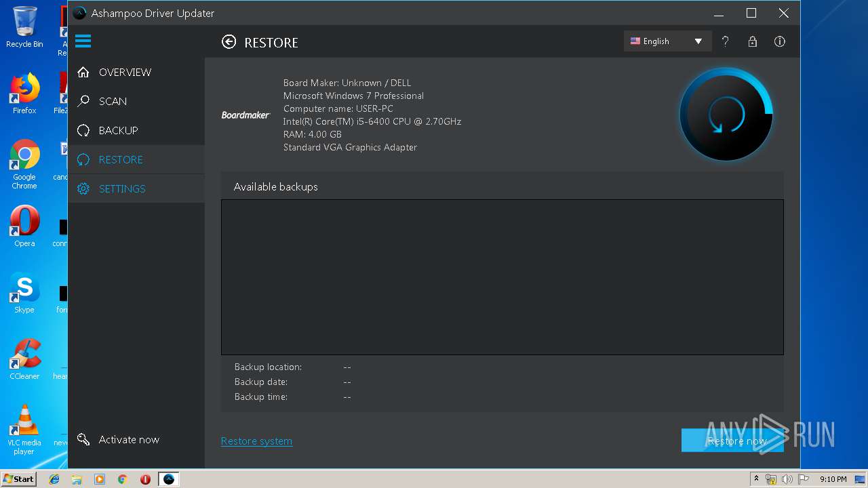Open Opera from the taskbar
This screenshot has height=488, width=868.
(145, 479)
